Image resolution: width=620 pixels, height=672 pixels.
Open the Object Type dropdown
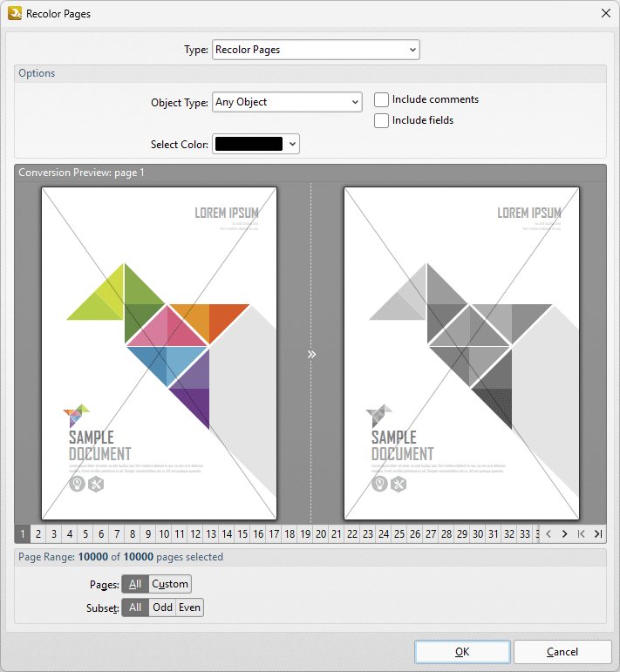[x=287, y=102]
